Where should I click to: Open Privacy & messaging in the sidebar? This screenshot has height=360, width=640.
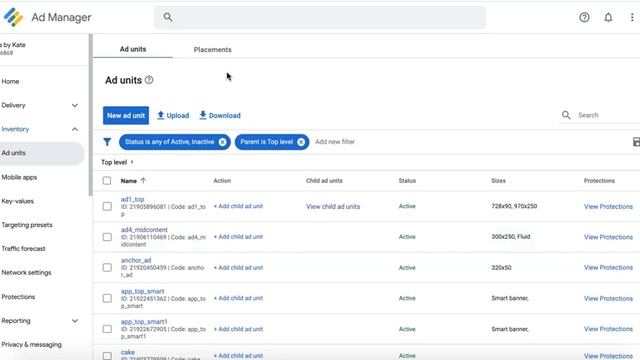point(31,344)
